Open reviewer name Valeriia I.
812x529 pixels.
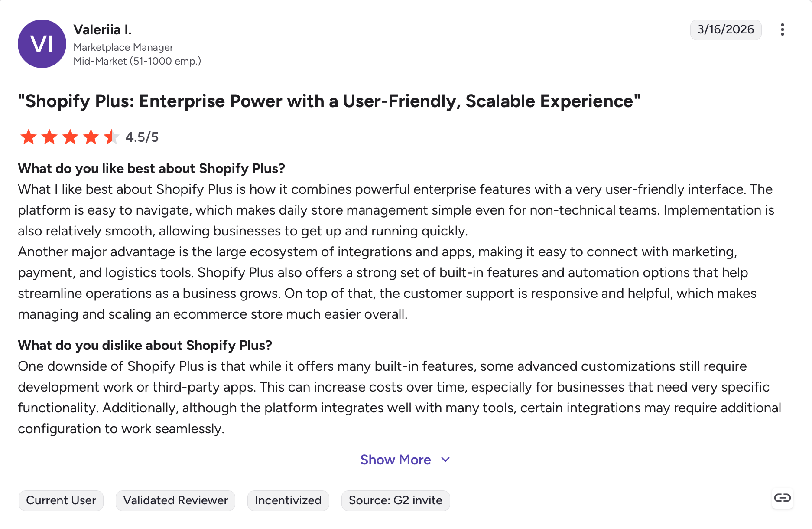[x=102, y=29]
